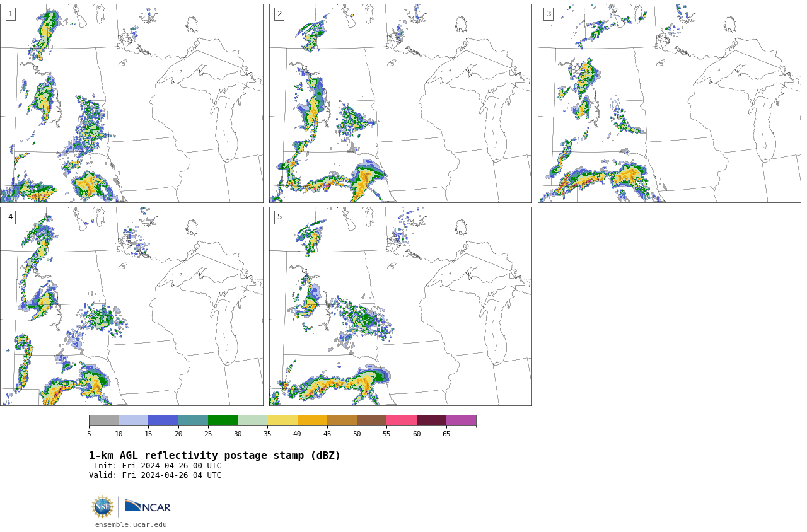807x532 pixels.
Task: Click the '1-km AGL reflectivity postage stamp (dBZ)' title
Action: coord(214,456)
